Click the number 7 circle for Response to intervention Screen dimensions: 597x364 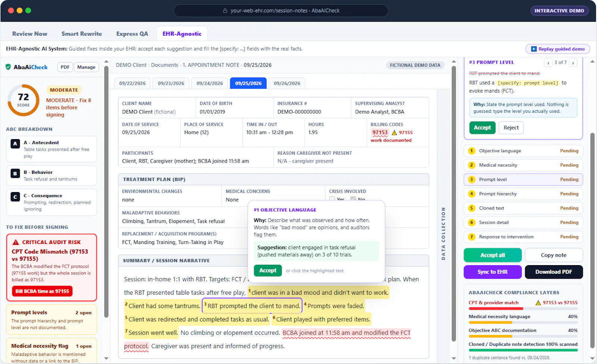coord(472,237)
